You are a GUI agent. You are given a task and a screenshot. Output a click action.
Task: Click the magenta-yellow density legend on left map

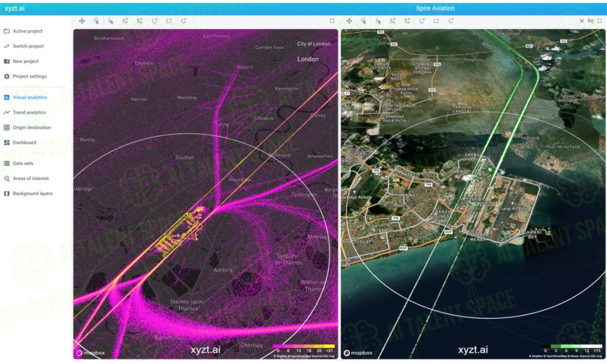[x=303, y=348]
